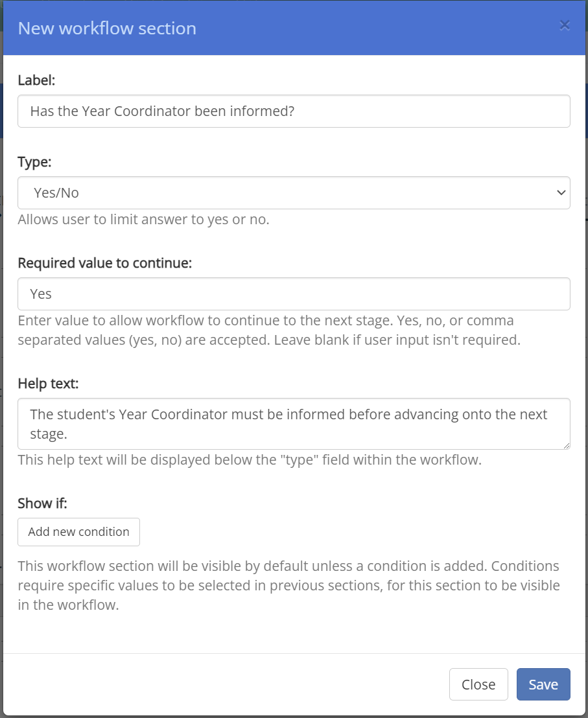Screen dimensions: 588x718
Task: Focus the Label text input
Action: pyautogui.click(x=294, y=111)
